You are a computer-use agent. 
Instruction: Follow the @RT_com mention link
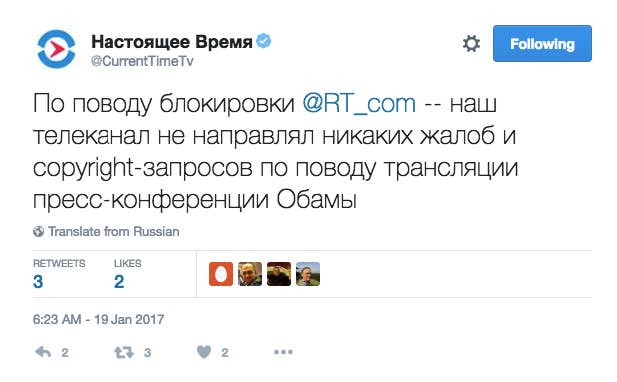359,103
